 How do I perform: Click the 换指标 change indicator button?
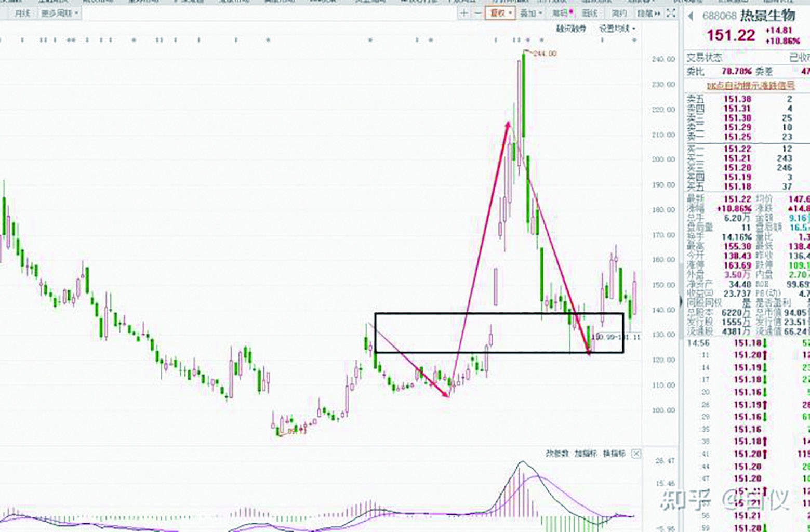coord(614,454)
